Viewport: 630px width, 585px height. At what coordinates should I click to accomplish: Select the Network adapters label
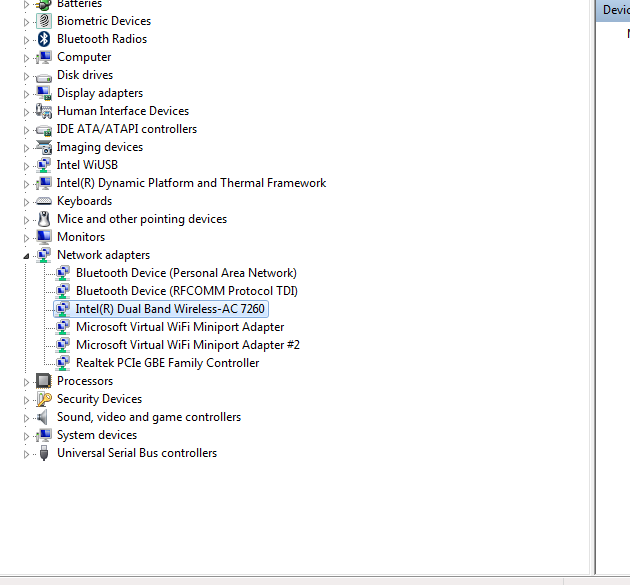[x=103, y=255]
